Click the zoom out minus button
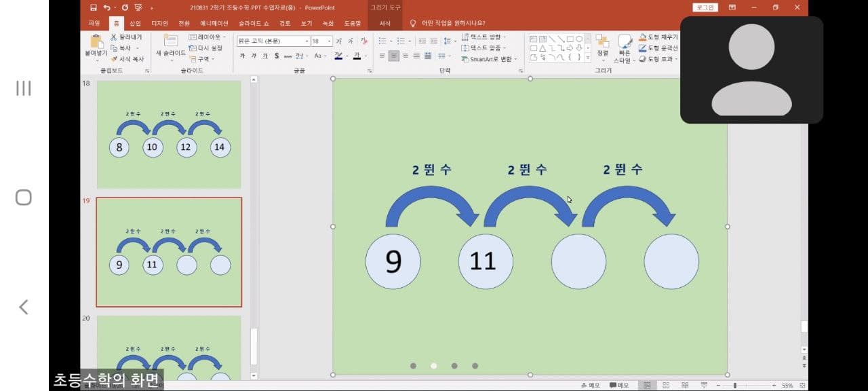Image resolution: width=868 pixels, height=391 pixels. point(718,385)
